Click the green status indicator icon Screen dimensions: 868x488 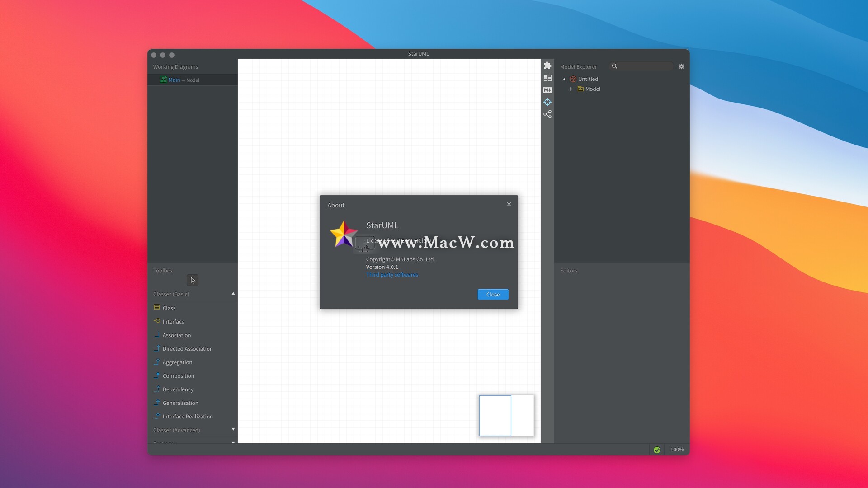(x=656, y=449)
